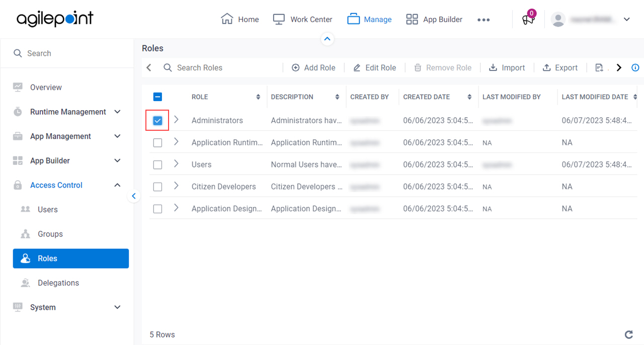644x345 pixels.
Task: Click the left arrow in the Roles toolbar
Action: (149, 67)
